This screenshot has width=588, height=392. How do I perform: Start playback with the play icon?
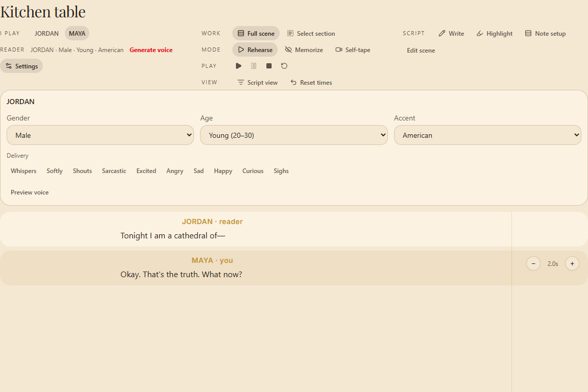[238, 66]
